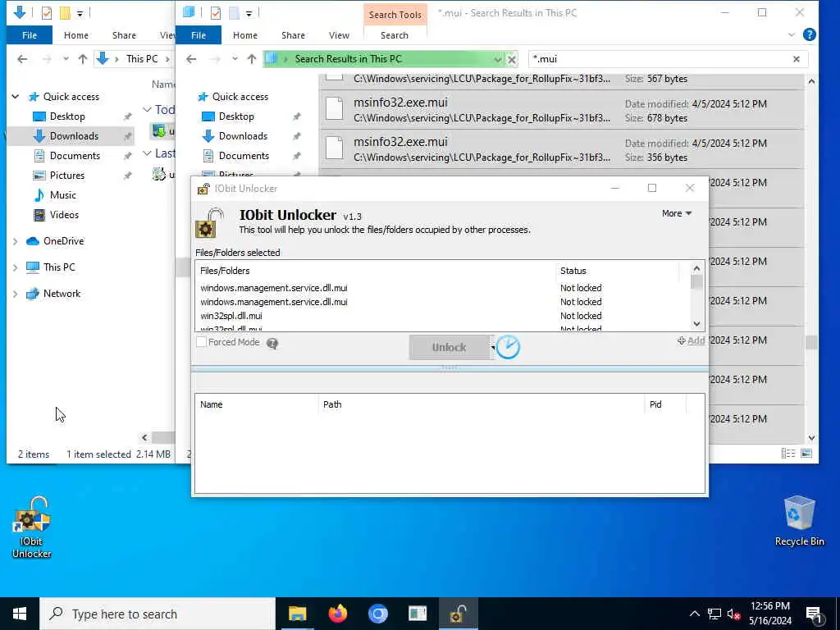Click the blue clock icon beside Unlock

pyautogui.click(x=507, y=347)
